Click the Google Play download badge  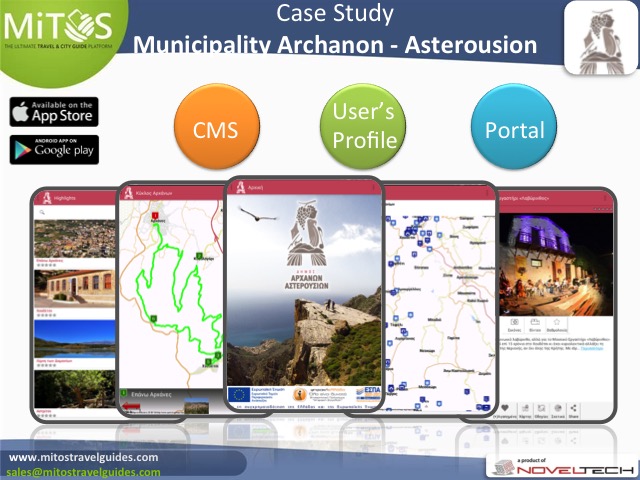point(54,149)
